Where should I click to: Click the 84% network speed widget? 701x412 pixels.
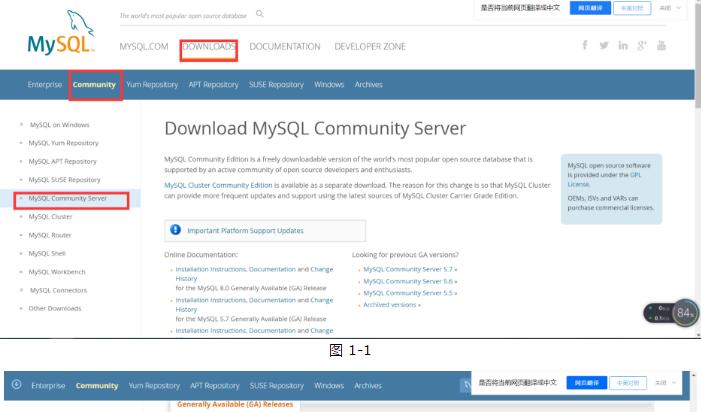pyautogui.click(x=671, y=312)
